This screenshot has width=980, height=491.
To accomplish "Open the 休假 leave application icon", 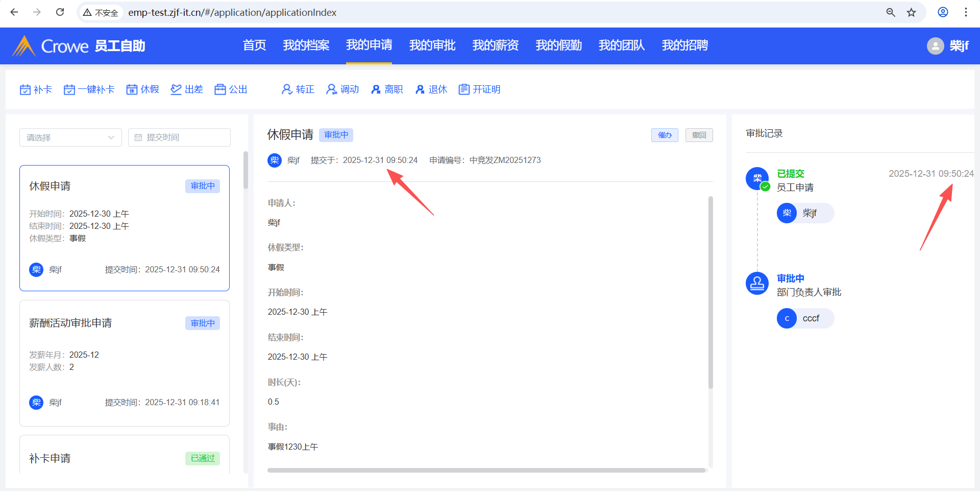I will click(x=132, y=90).
